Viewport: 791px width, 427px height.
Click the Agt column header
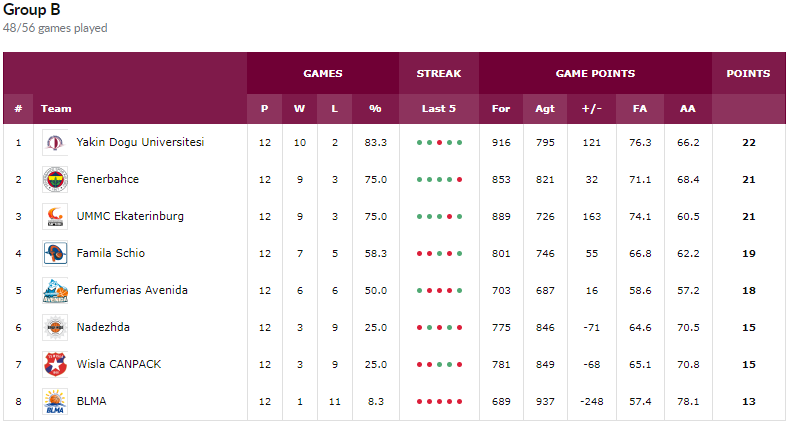[x=545, y=109]
